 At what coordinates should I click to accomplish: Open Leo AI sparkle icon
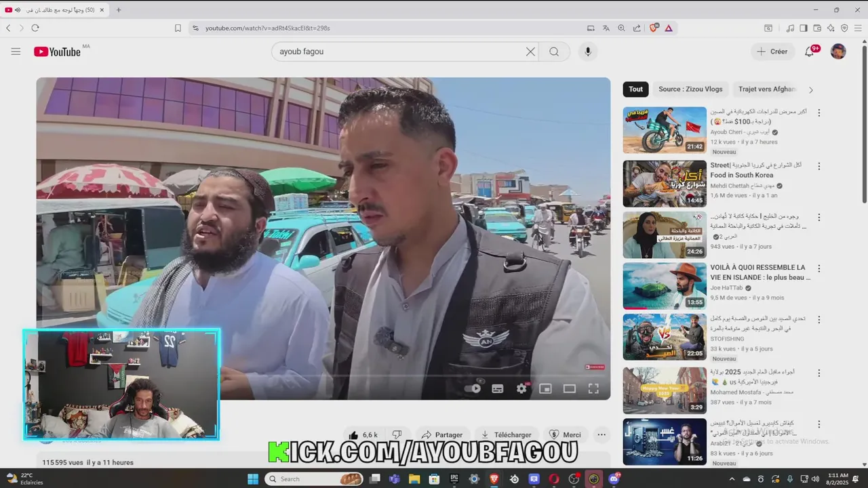coord(831,28)
